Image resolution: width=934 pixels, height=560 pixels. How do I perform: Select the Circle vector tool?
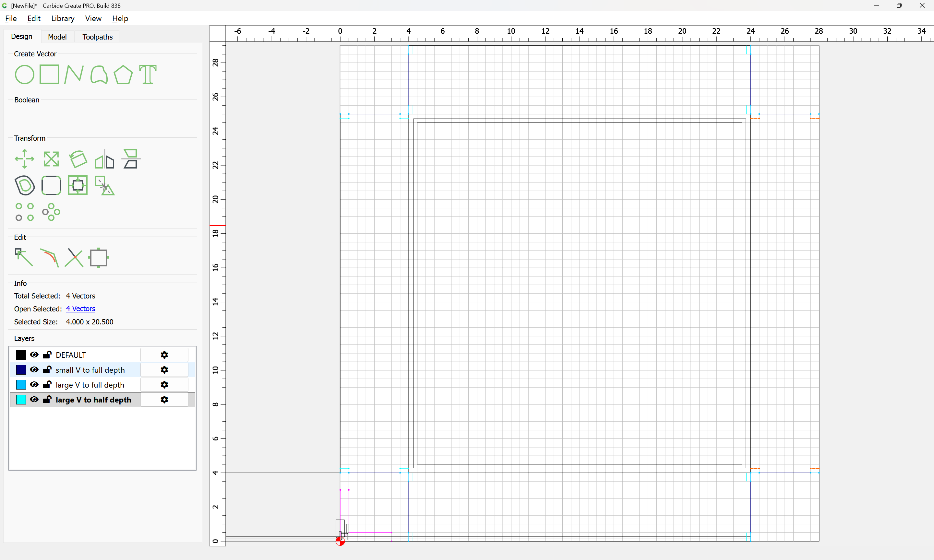tap(24, 74)
